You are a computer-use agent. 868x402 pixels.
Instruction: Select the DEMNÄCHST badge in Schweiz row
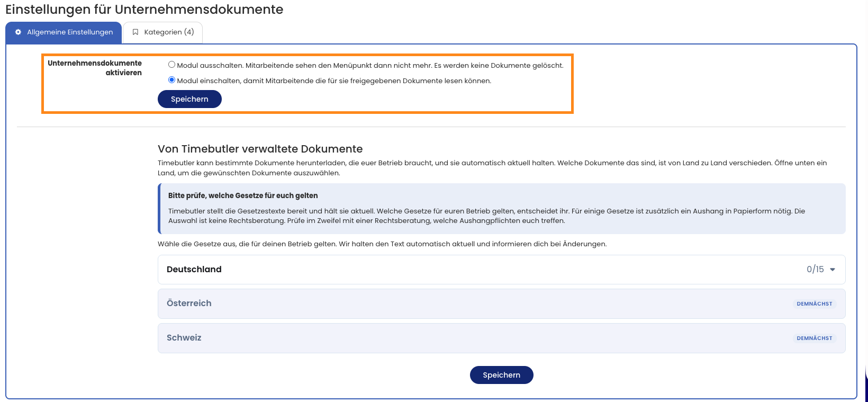point(815,338)
